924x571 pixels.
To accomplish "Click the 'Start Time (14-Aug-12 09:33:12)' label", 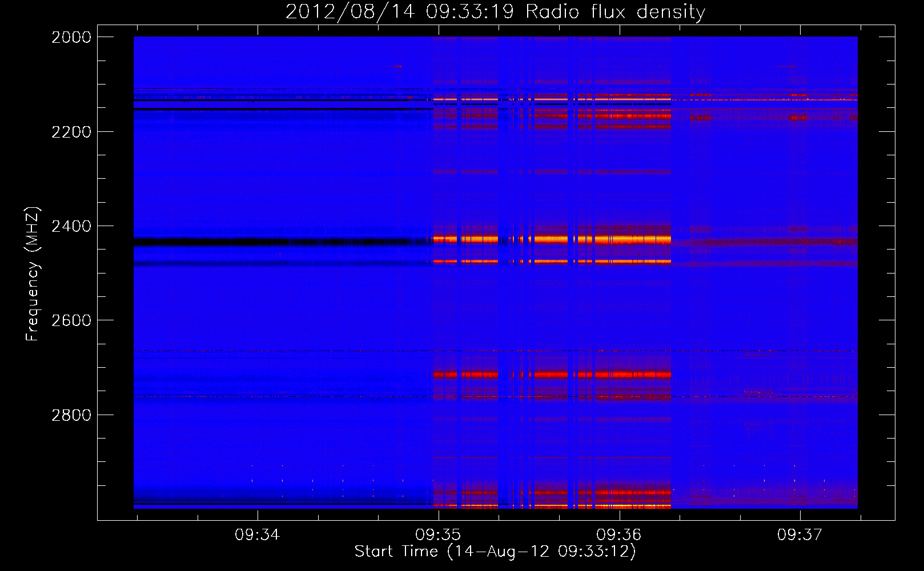I will (x=495, y=552).
